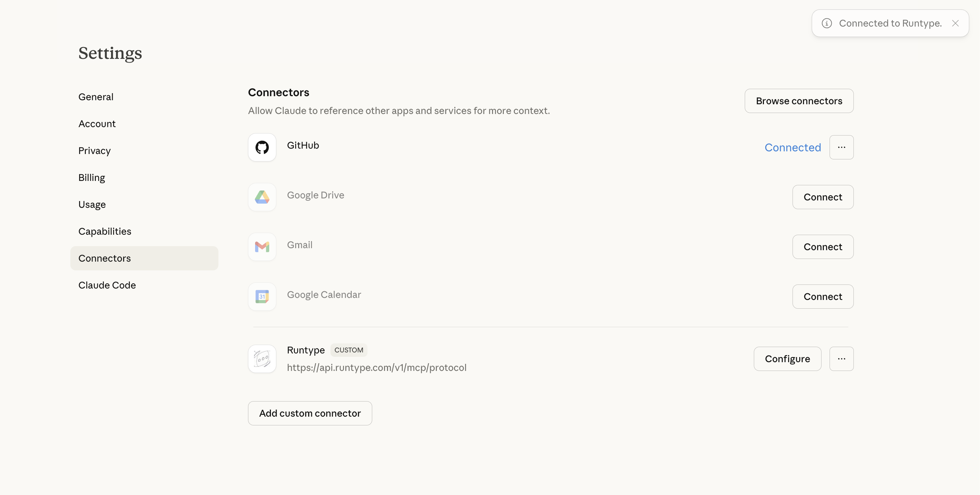Click the info icon in the notification
This screenshot has height=495, width=980.
click(x=826, y=23)
